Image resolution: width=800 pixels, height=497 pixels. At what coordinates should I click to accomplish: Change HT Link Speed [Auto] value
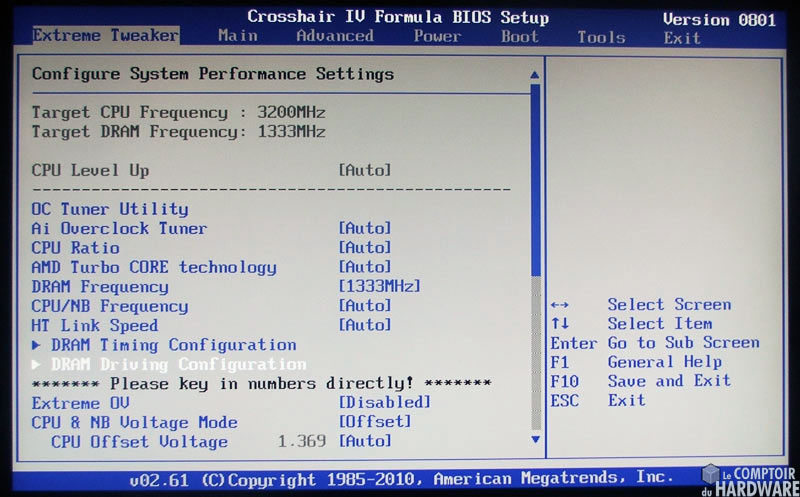tap(365, 325)
